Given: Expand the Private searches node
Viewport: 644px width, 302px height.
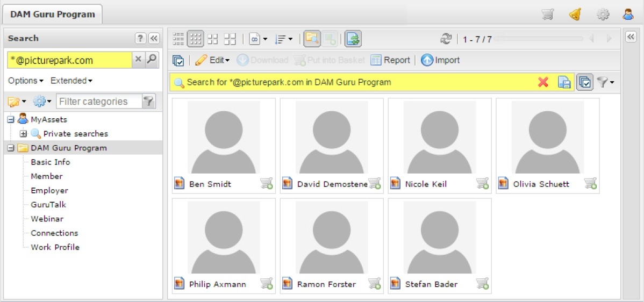Looking at the screenshot, I should (24, 134).
